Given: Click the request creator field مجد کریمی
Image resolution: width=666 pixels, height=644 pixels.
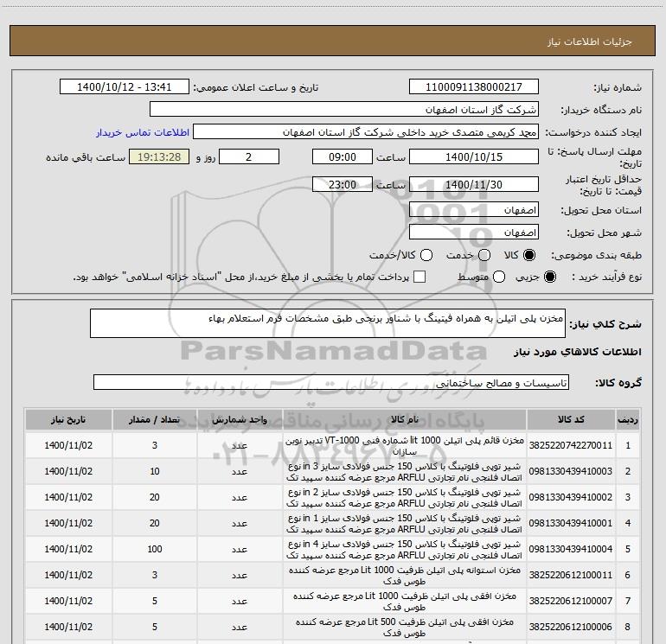Looking at the screenshot, I should click(x=366, y=132).
